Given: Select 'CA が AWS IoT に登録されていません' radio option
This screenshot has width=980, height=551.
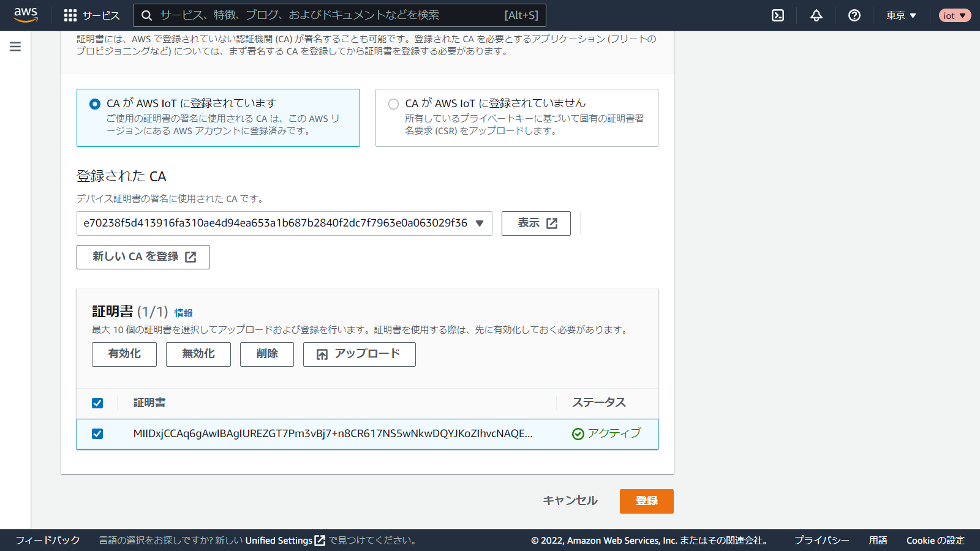Looking at the screenshot, I should [393, 104].
